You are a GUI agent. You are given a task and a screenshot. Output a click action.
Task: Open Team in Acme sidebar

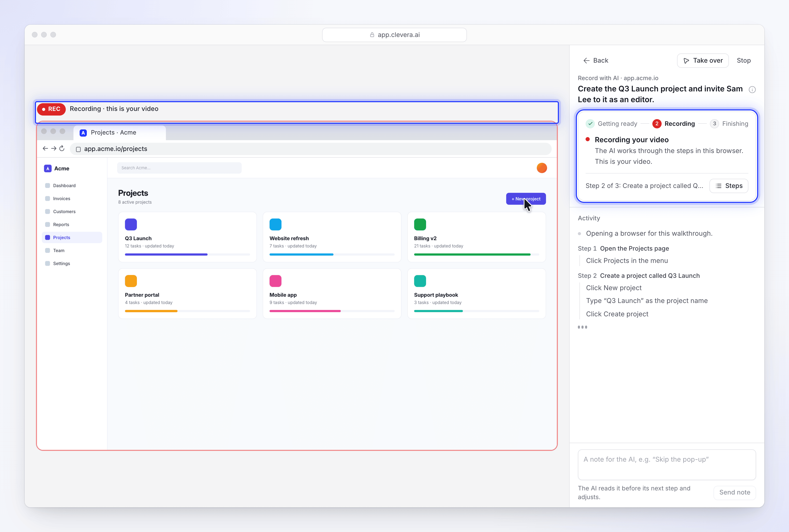72,250
